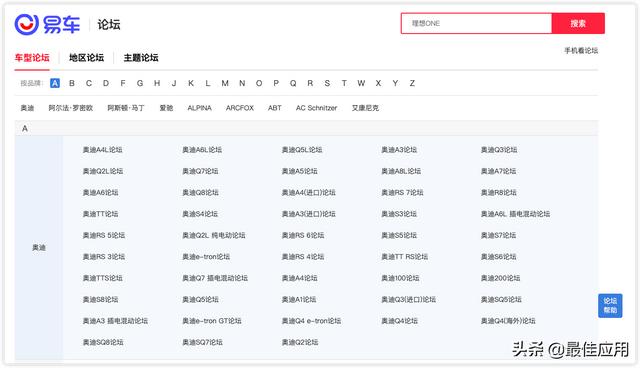Select letter N brand filter
The image size is (640, 368).
[x=242, y=83]
